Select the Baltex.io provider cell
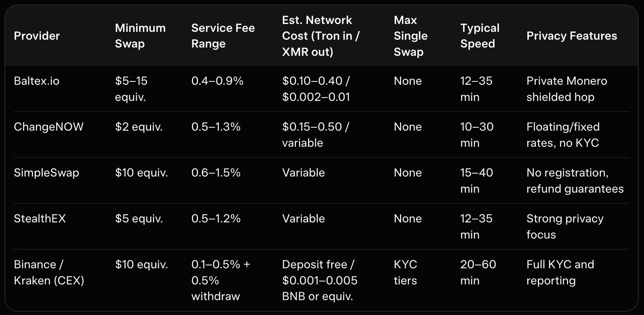The image size is (644, 315). (37, 81)
